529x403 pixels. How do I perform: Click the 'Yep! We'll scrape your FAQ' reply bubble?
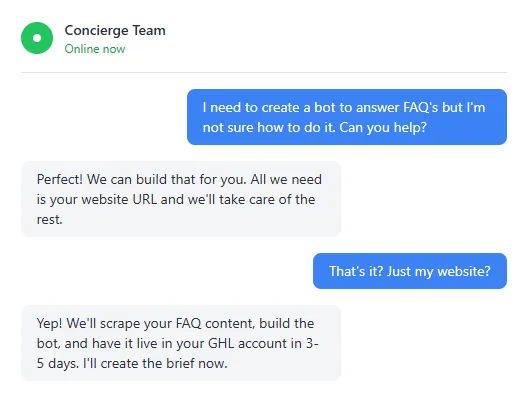(181, 343)
